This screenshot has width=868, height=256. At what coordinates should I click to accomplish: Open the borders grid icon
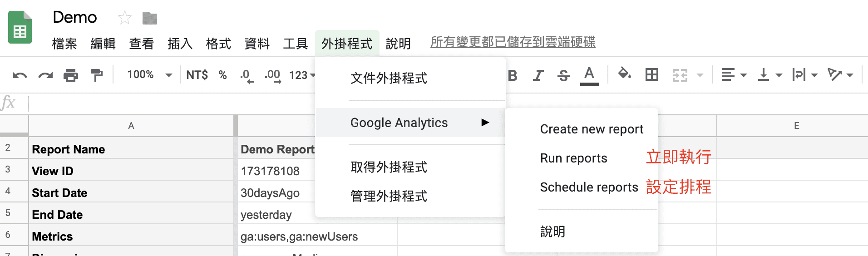[651, 74]
